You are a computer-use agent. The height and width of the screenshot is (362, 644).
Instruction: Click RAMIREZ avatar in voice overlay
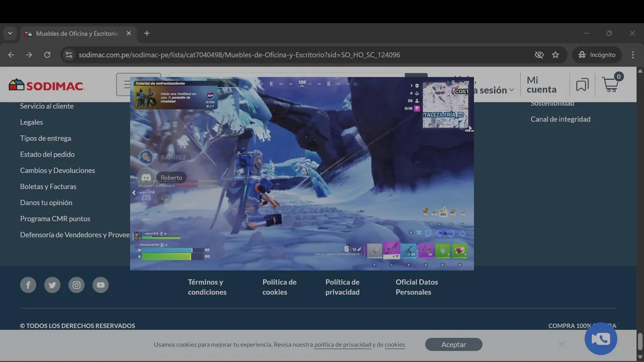coord(146,157)
